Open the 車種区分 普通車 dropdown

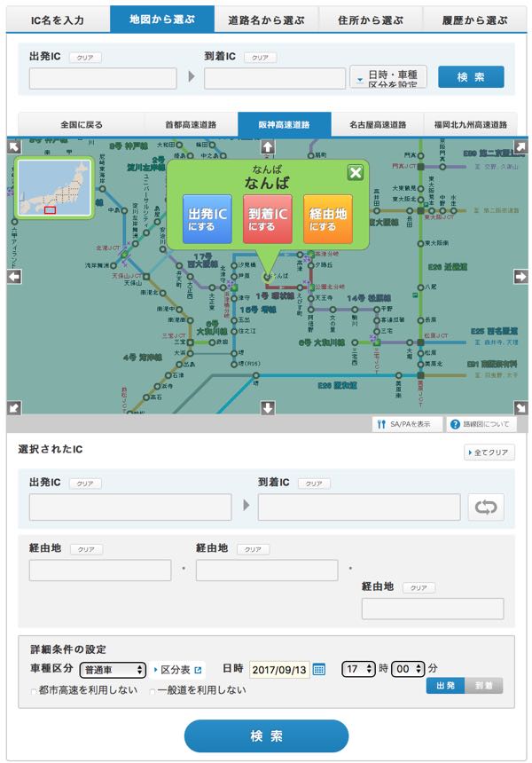coord(113,669)
